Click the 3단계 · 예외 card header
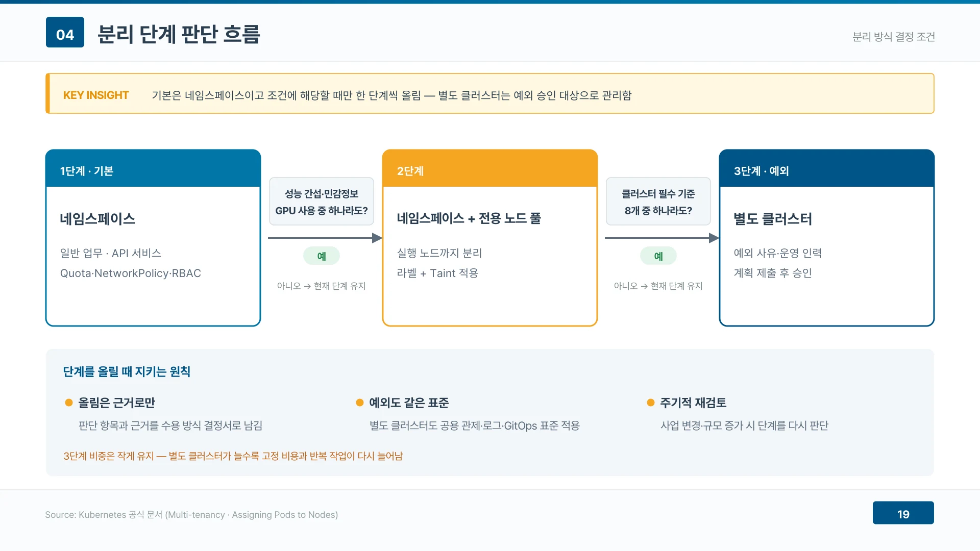Image resolution: width=980 pixels, height=551 pixels. tap(827, 168)
